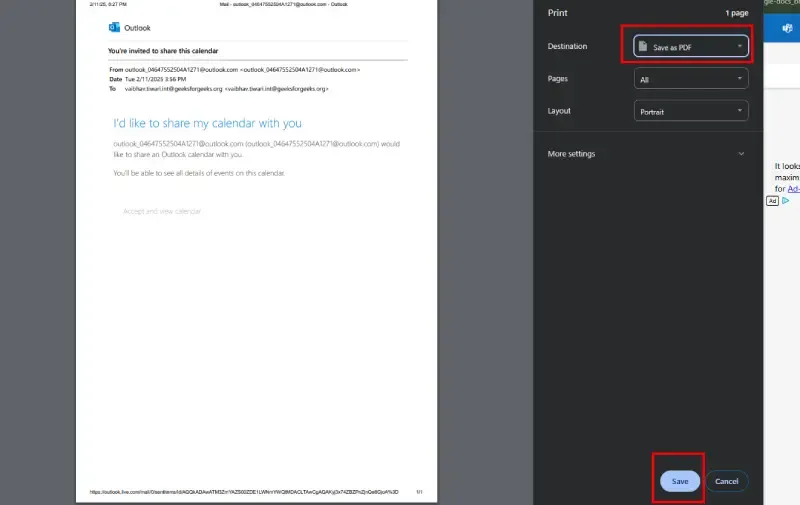This screenshot has height=505, width=800.
Task: Click the 'You'll be able to see all details' sentence
Action: (199, 173)
